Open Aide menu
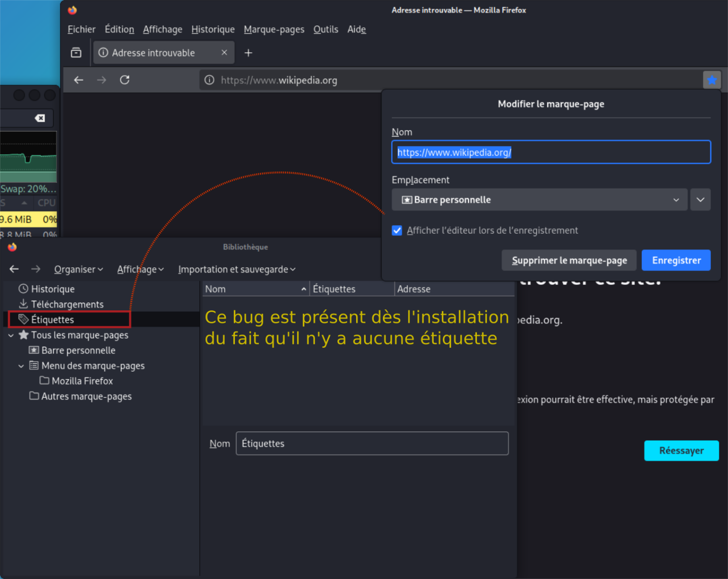This screenshot has height=579, width=728. (x=357, y=29)
